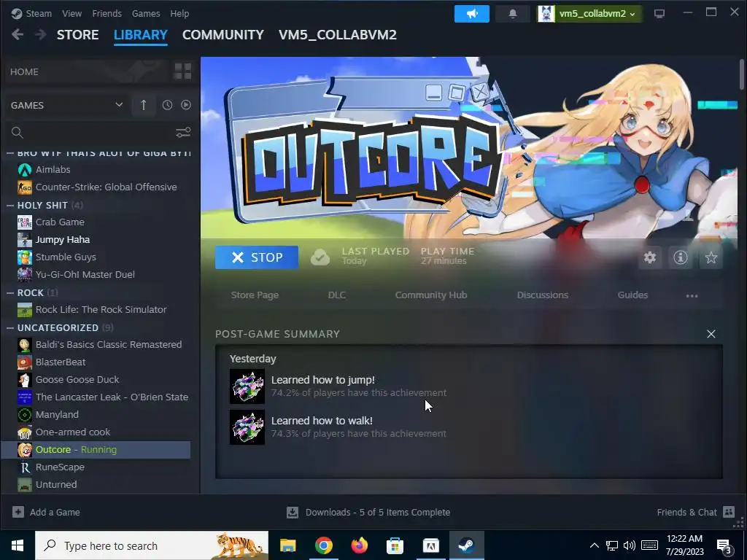Image resolution: width=747 pixels, height=560 pixels.
Task: Open the Games menu
Action: click(x=146, y=13)
